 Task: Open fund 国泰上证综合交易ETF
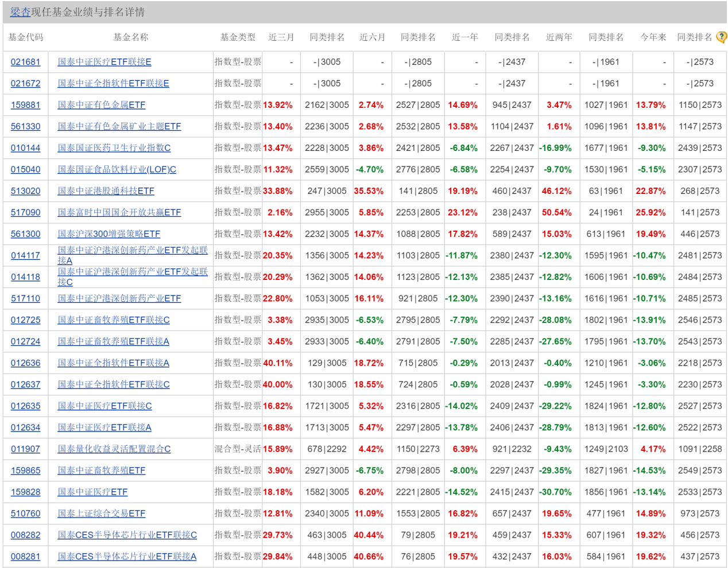[102, 513]
